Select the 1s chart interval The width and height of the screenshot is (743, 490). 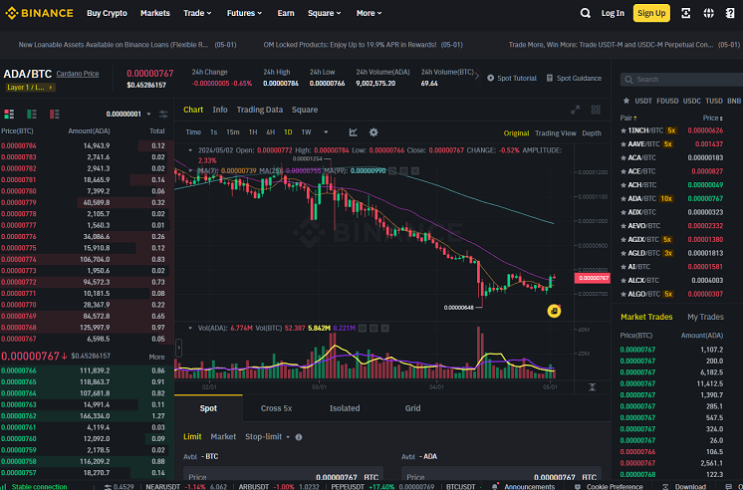[214, 132]
